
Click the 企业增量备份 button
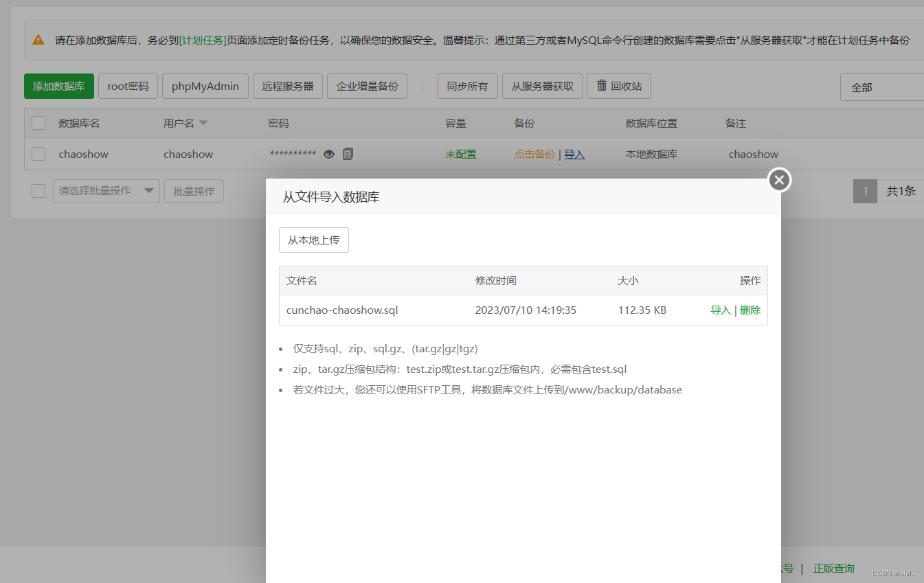coord(367,86)
